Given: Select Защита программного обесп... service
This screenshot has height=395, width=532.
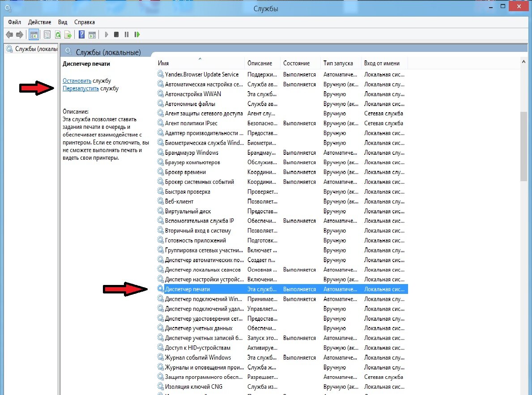Looking at the screenshot, I should [x=282, y=377].
